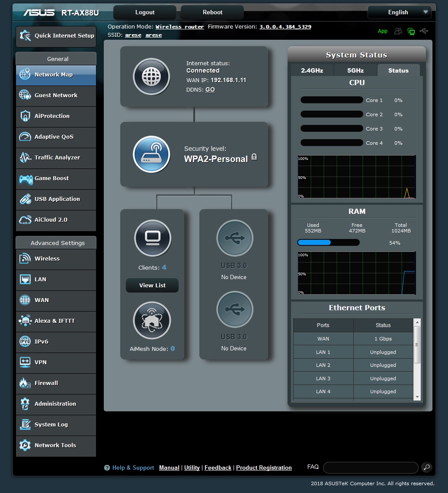The image size is (448, 493).
Task: Click the search magnifier icon beside FAQ
Action: (427, 467)
